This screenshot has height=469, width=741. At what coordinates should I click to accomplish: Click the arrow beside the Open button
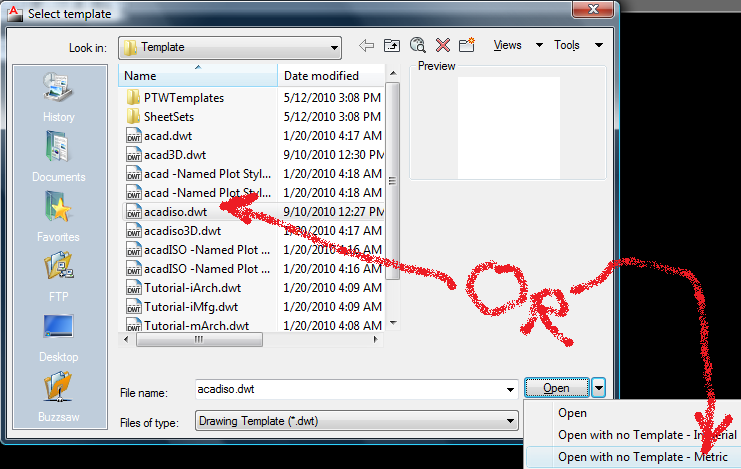[599, 388]
